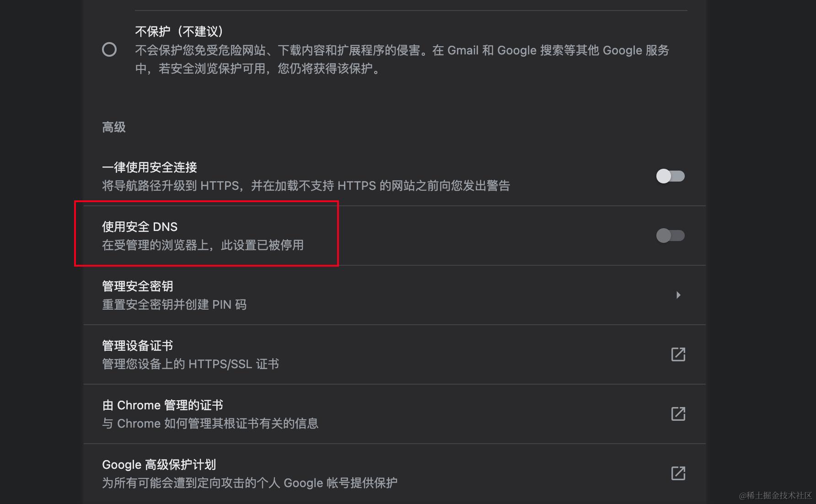Open external link icon for 管理设备证书
The height and width of the screenshot is (504, 816).
(678, 354)
